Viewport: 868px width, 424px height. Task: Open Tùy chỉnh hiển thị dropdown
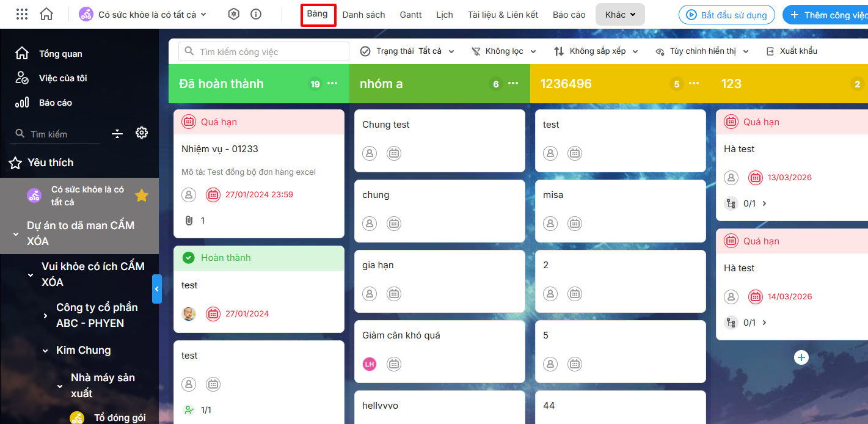point(702,51)
